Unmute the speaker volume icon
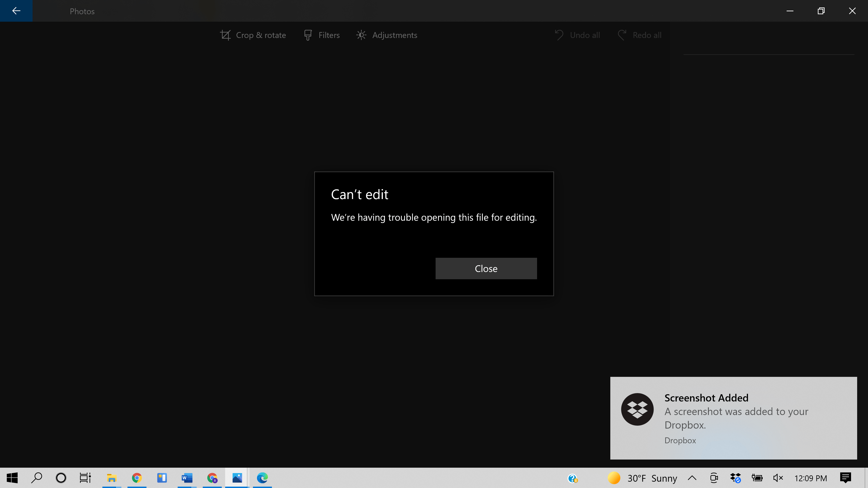868x488 pixels. coord(778,478)
